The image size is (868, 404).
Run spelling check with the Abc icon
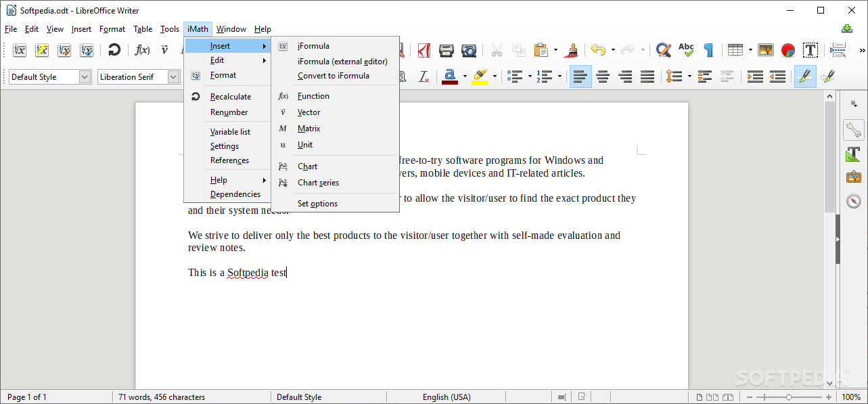(x=686, y=50)
